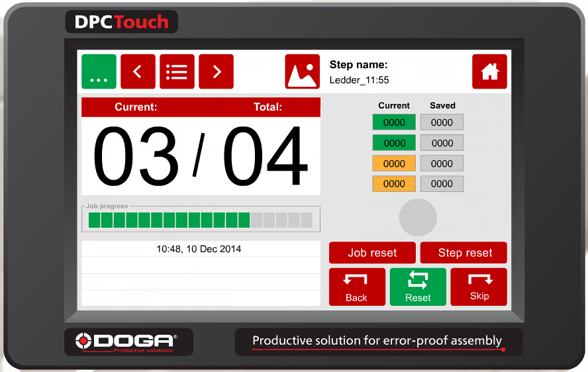Open the step list icon
The width and height of the screenshot is (588, 372).
tap(177, 71)
